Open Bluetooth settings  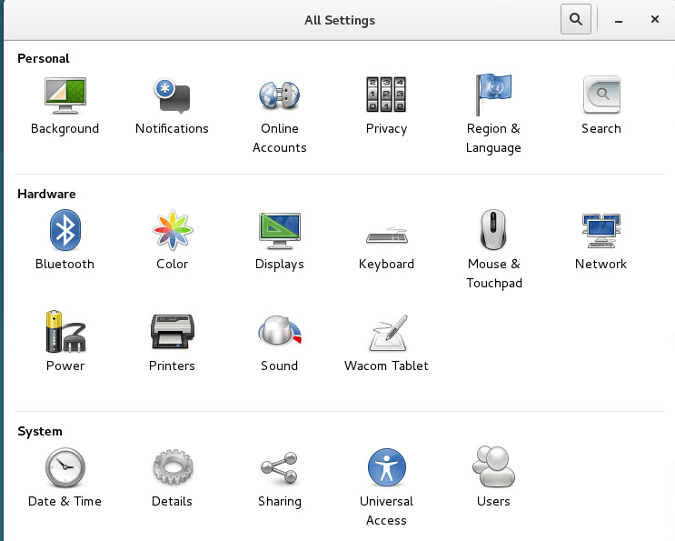click(65, 232)
